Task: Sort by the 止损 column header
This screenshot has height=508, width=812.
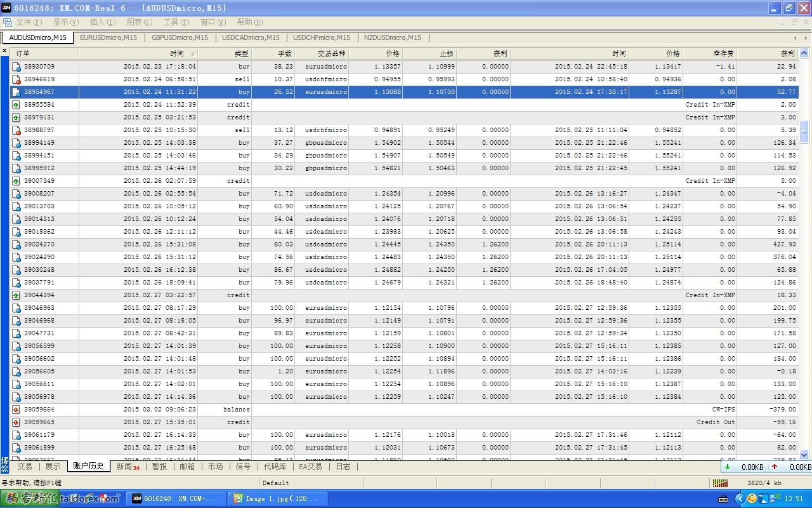Action: point(429,54)
